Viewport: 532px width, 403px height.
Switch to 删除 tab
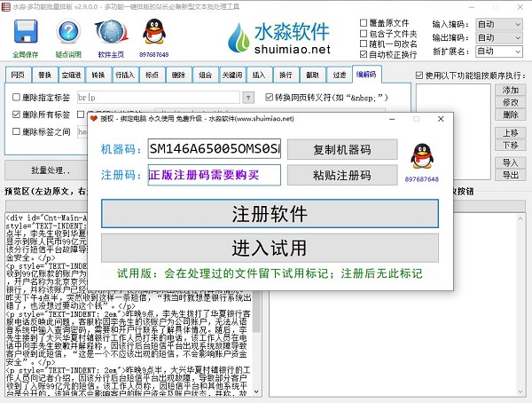coord(179,75)
